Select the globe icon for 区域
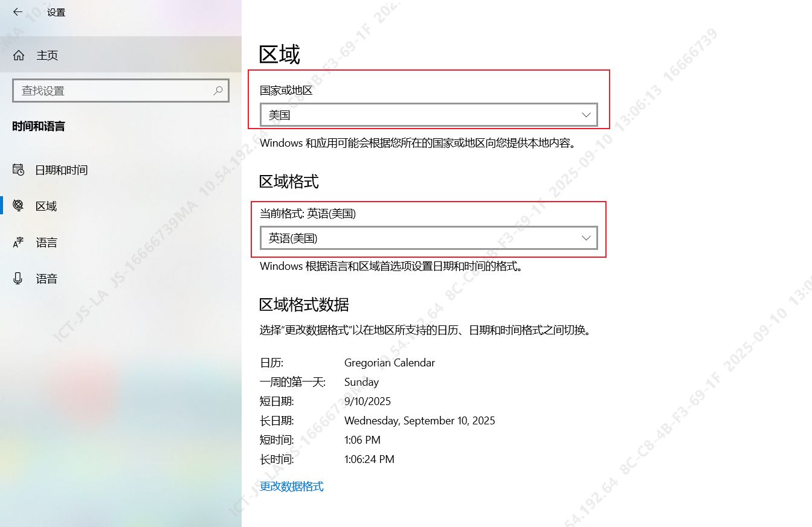Viewport: 812px width, 527px height. coord(18,206)
